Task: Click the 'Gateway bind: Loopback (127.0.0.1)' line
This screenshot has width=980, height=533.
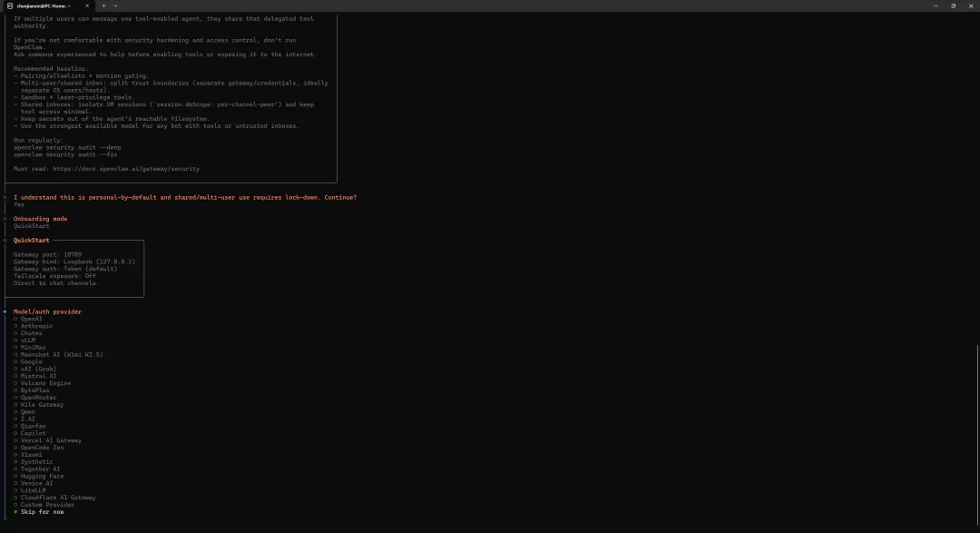Action: click(74, 262)
